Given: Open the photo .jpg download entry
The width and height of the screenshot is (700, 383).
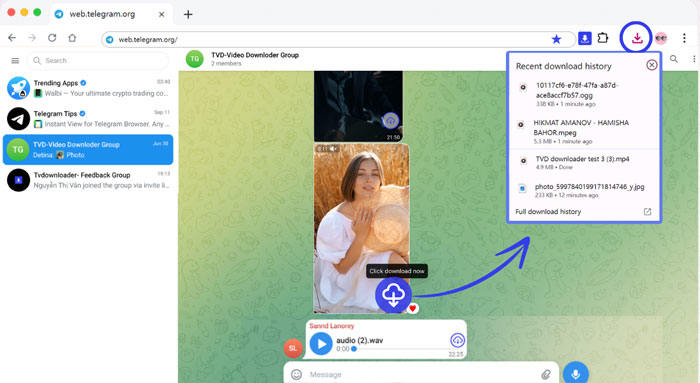Looking at the screenshot, I should tap(584, 191).
